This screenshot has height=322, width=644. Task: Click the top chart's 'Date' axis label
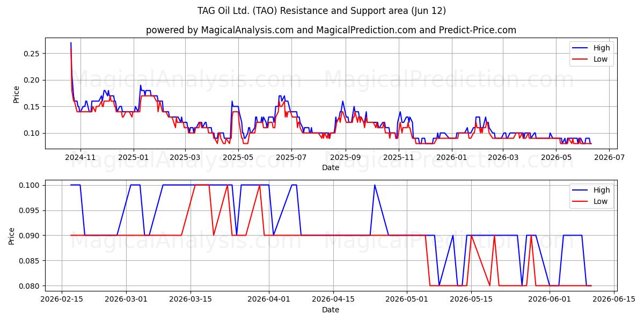click(331, 168)
